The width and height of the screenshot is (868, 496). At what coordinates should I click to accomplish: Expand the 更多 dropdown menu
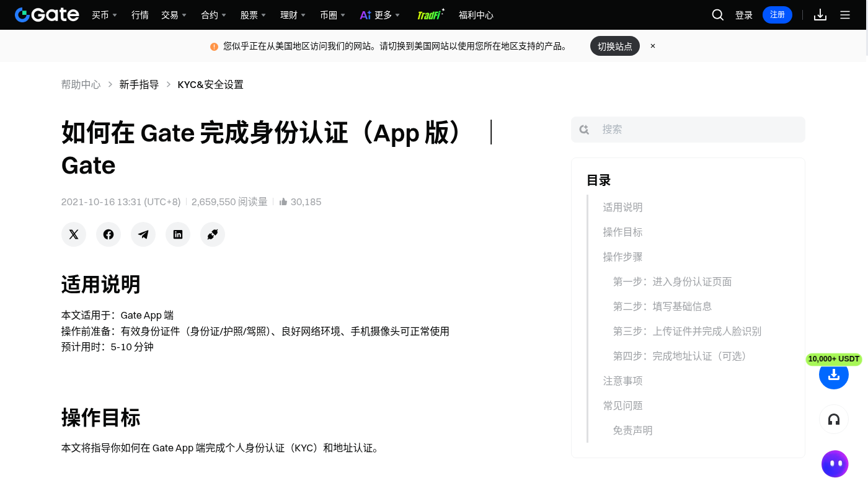(x=380, y=15)
